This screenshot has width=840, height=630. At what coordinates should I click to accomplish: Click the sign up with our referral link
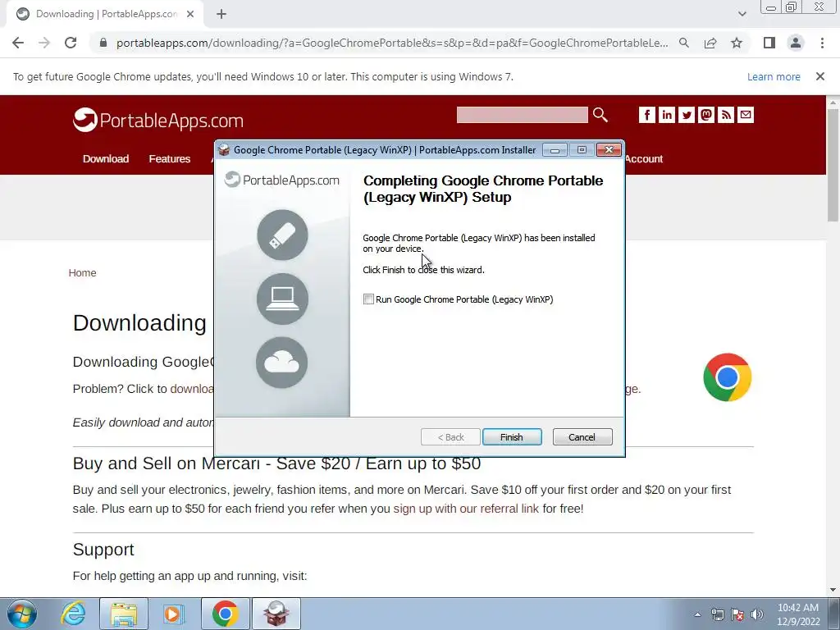[466, 509]
